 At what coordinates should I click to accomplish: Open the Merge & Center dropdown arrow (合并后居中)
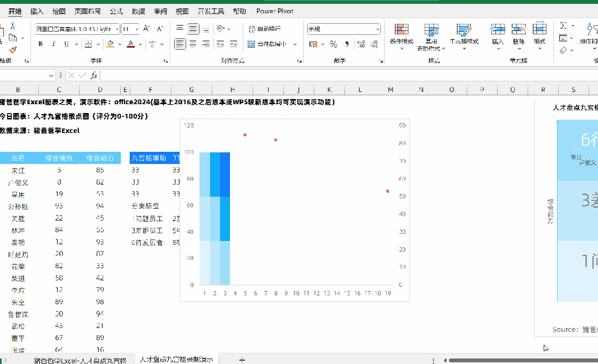coord(295,44)
